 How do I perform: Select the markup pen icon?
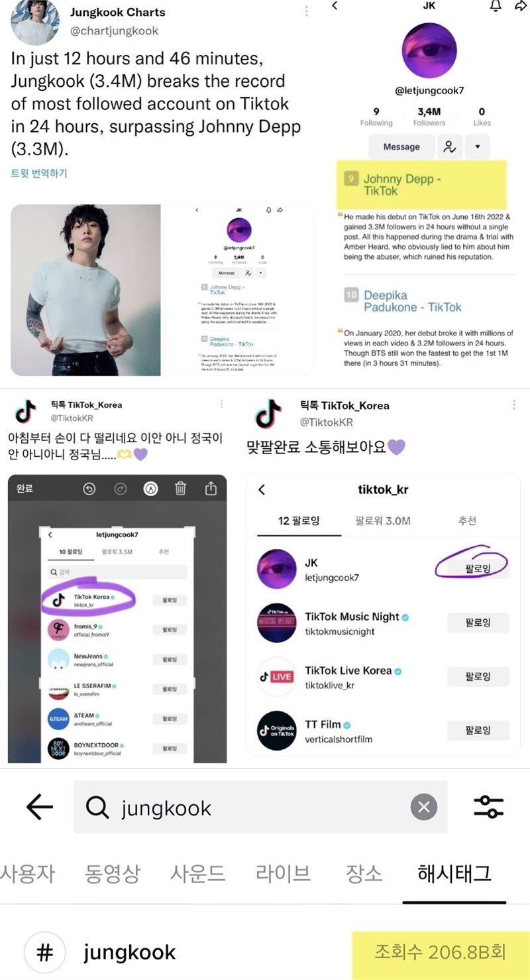150,489
